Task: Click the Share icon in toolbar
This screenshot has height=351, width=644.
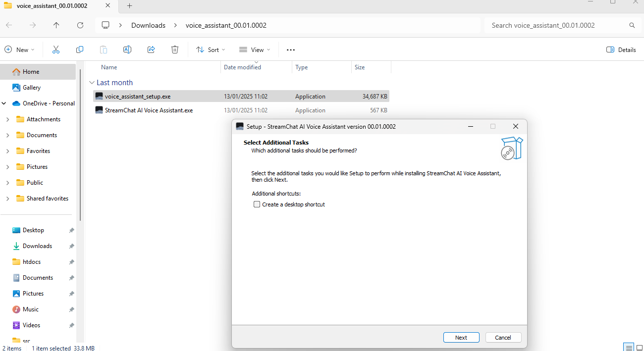Action: [151, 50]
